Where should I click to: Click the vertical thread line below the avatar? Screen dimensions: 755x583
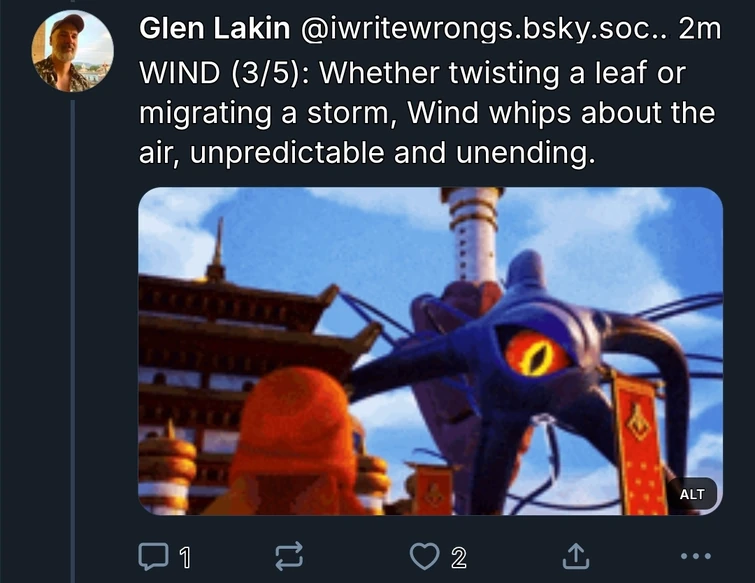(x=73, y=341)
